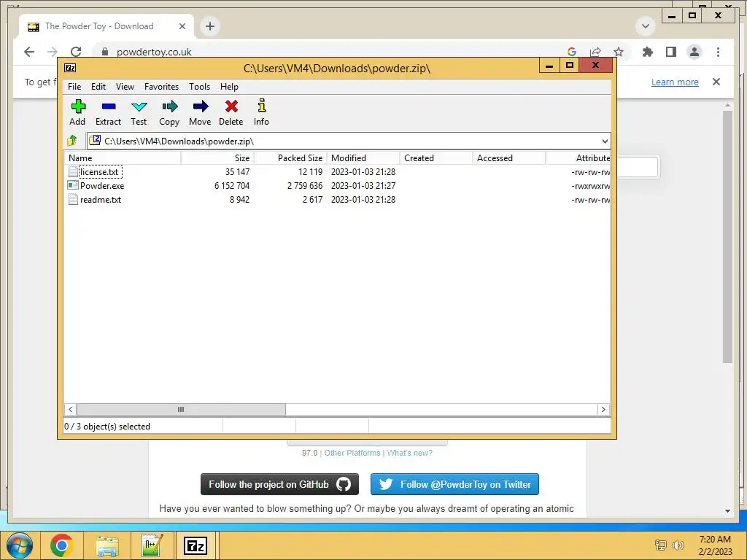
Task: Select the readme.txt file icon
Action: pos(73,199)
